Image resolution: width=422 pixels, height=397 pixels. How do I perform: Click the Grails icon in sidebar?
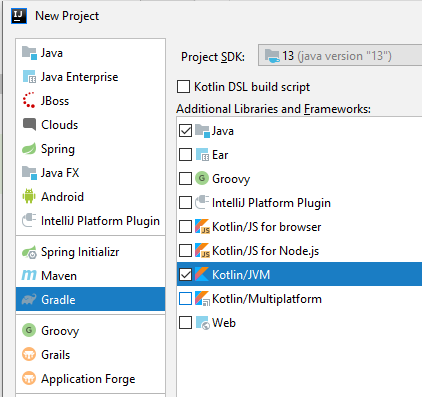tap(29, 354)
